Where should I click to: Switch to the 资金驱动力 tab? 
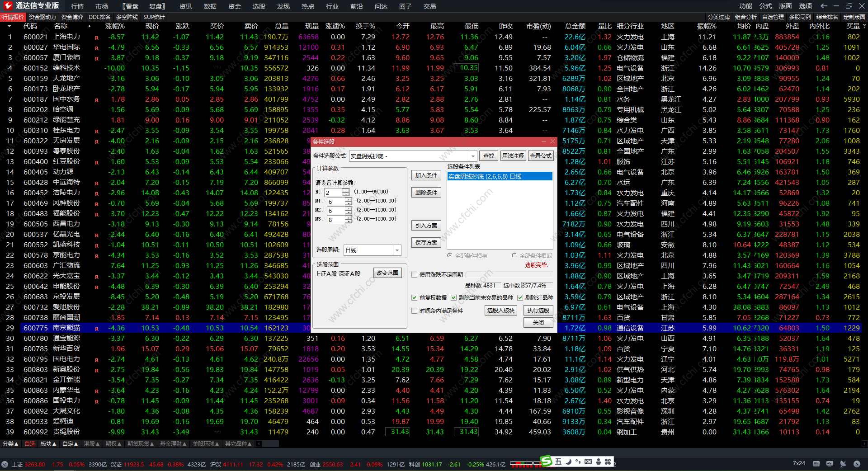point(42,17)
